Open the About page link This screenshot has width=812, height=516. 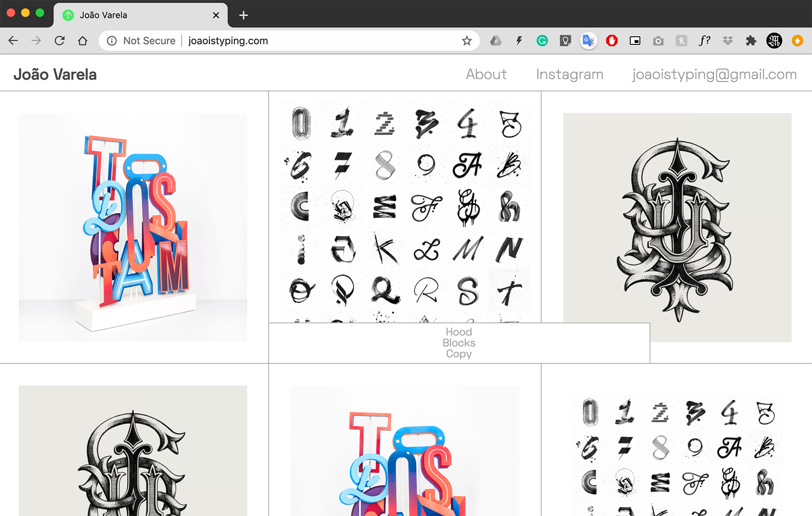click(486, 74)
